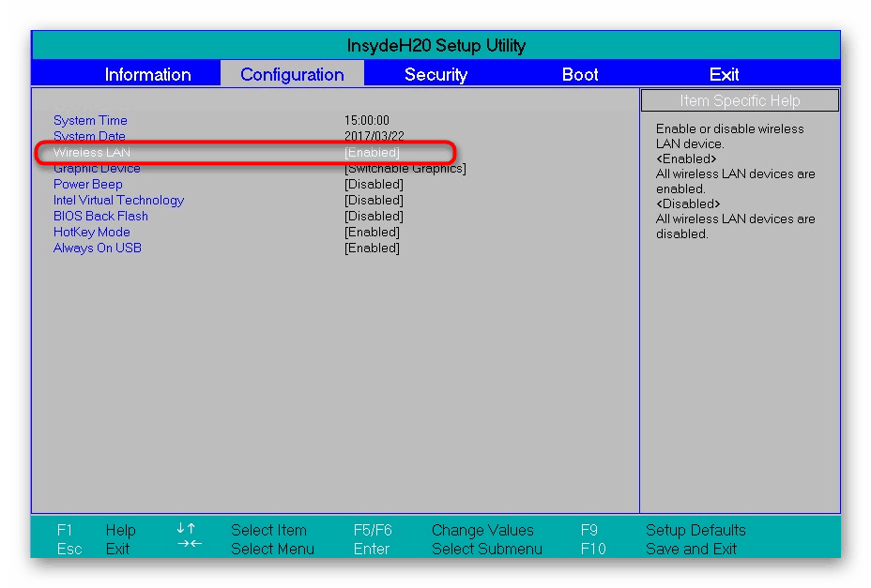
Task: Select Intel Virtual Technology option
Action: [119, 201]
